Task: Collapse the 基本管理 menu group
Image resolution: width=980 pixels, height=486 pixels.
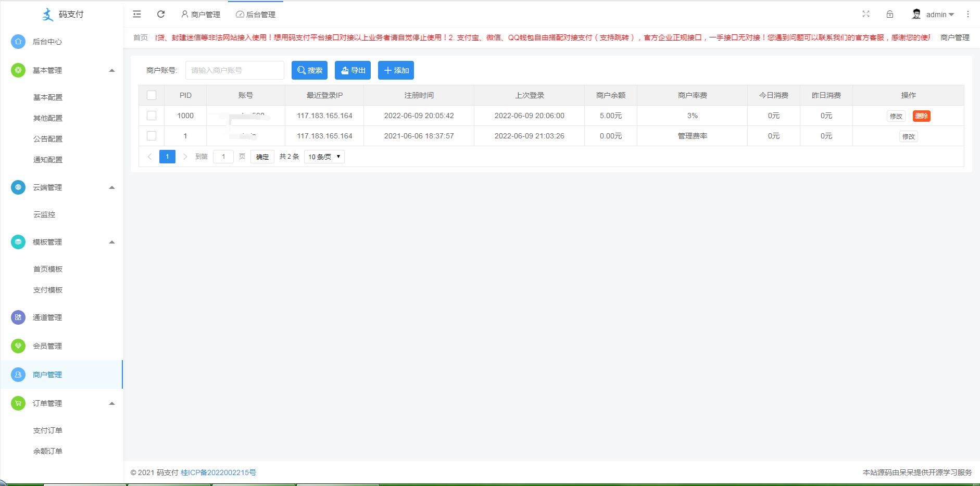Action: 111,70
